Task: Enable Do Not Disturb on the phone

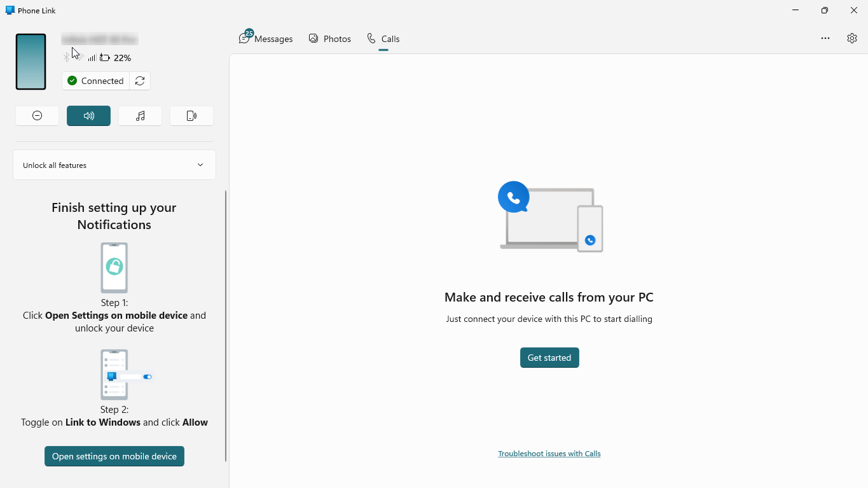Action: [37, 115]
